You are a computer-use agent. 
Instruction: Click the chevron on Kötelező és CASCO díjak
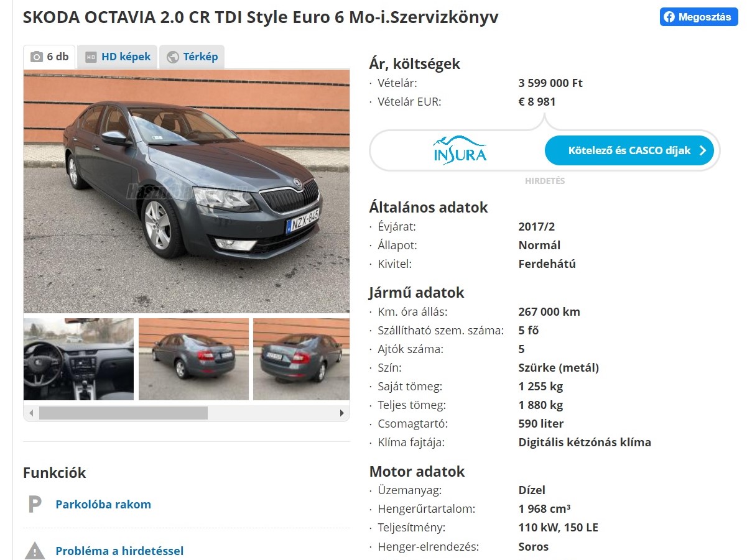tap(703, 150)
